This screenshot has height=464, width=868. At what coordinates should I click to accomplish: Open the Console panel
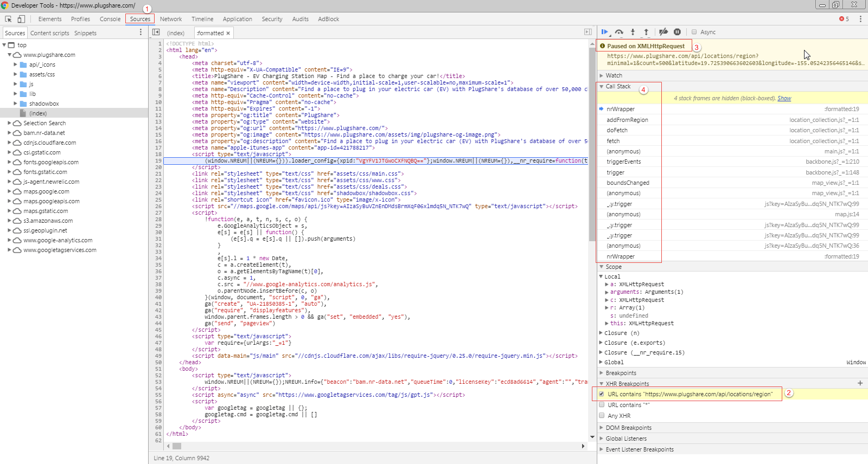110,19
